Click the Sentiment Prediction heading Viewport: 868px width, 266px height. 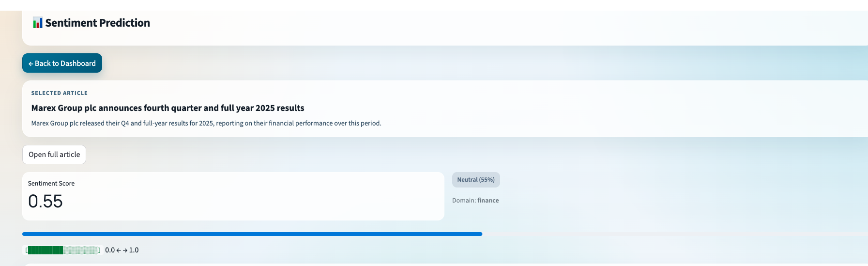pyautogui.click(x=97, y=23)
